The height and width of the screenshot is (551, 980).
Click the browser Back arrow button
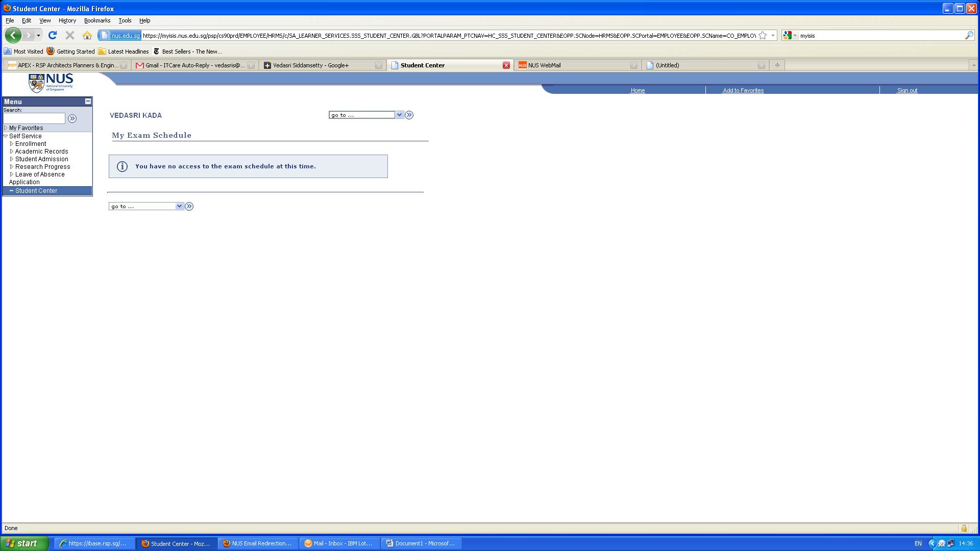(13, 35)
